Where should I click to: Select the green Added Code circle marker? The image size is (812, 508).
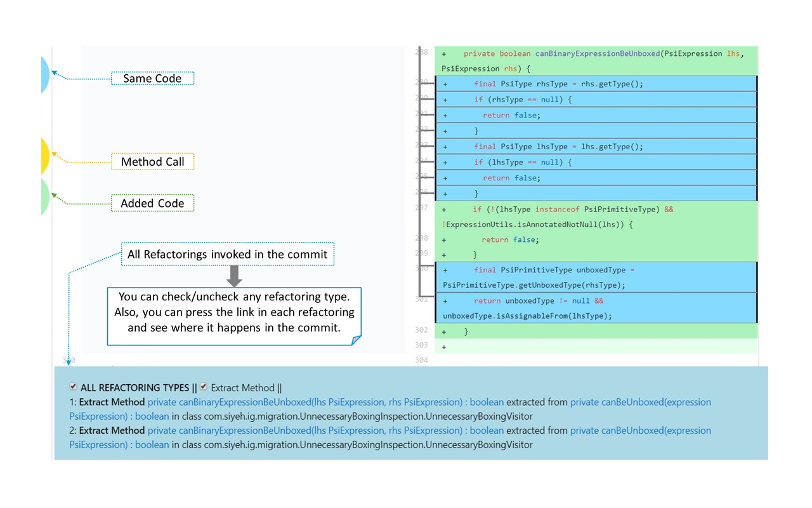[x=43, y=197]
